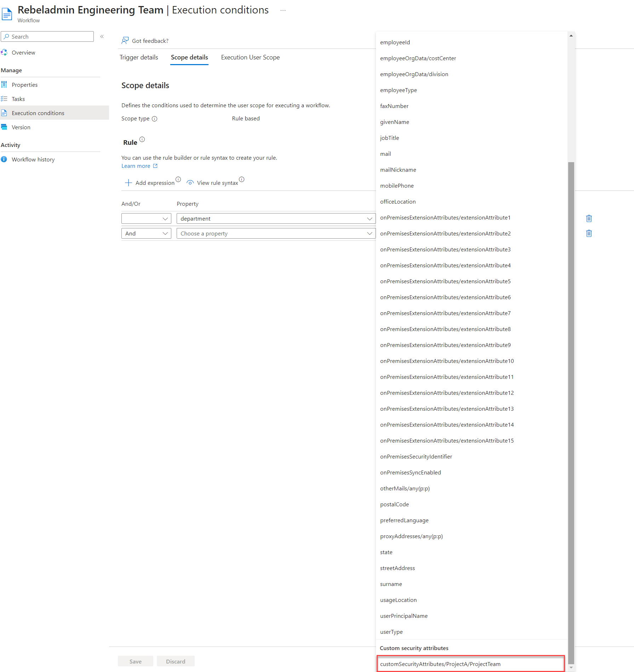Click the feedback person icon
The height and width of the screenshot is (672, 634).
tap(125, 40)
